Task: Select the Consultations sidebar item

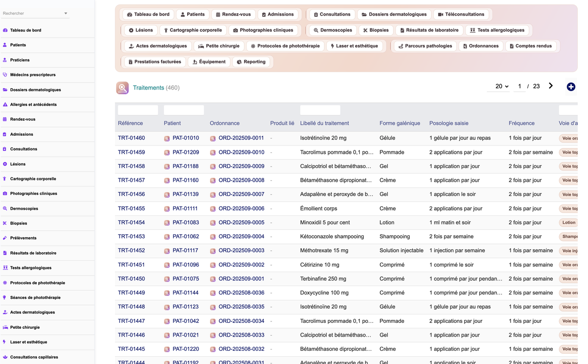Action: 47,149
